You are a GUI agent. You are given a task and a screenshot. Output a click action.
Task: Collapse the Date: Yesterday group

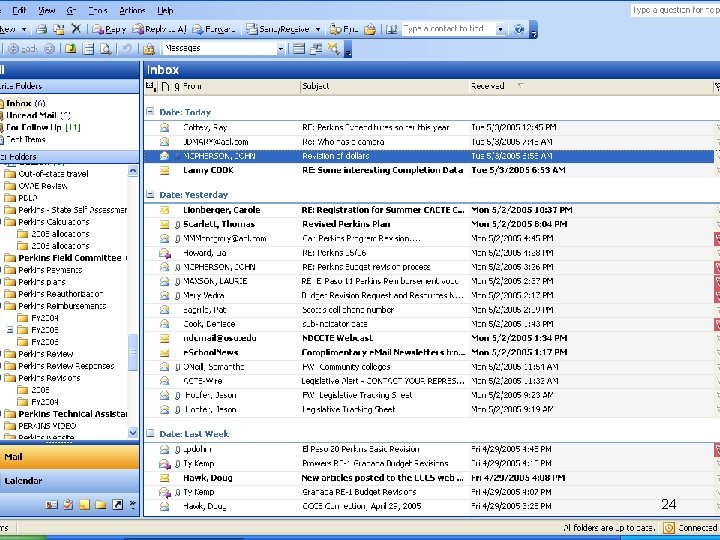click(150, 194)
